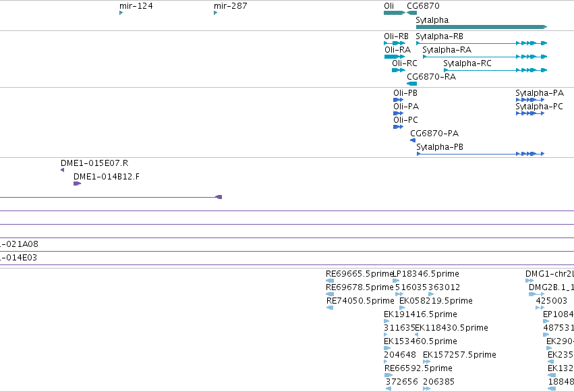Click the CG6870-RA transcript
574x392 pixels.
coord(412,84)
